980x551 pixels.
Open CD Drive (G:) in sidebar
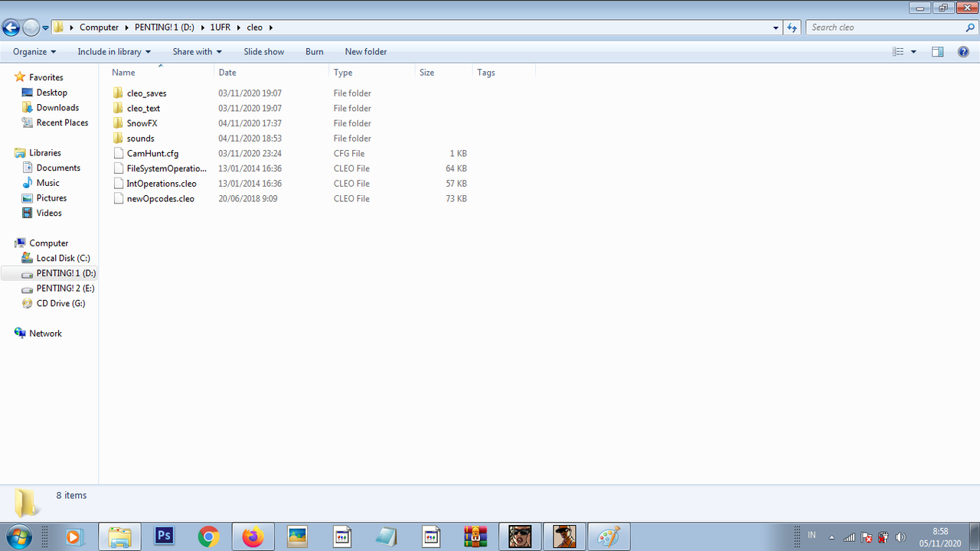[60, 304]
